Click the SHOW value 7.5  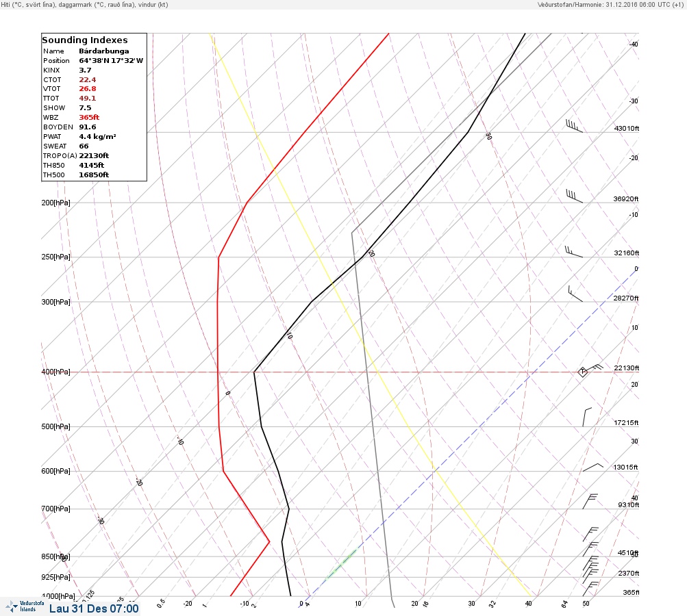point(85,107)
